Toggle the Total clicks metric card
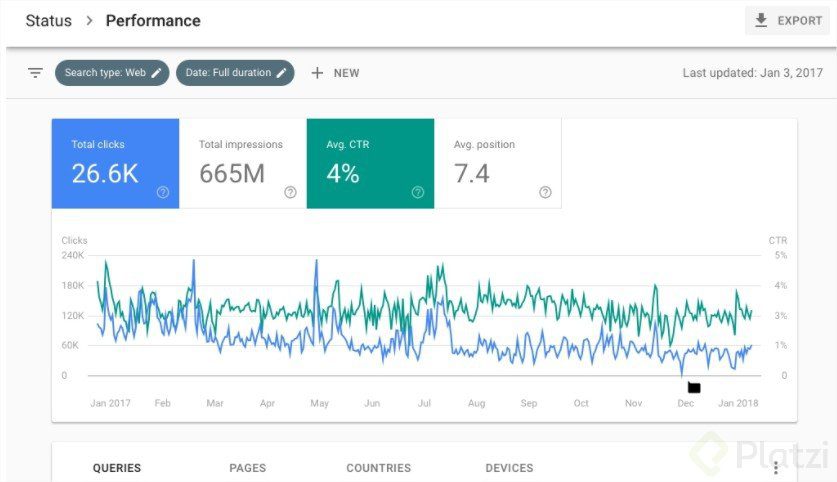The height and width of the screenshot is (482, 837). pyautogui.click(x=115, y=163)
